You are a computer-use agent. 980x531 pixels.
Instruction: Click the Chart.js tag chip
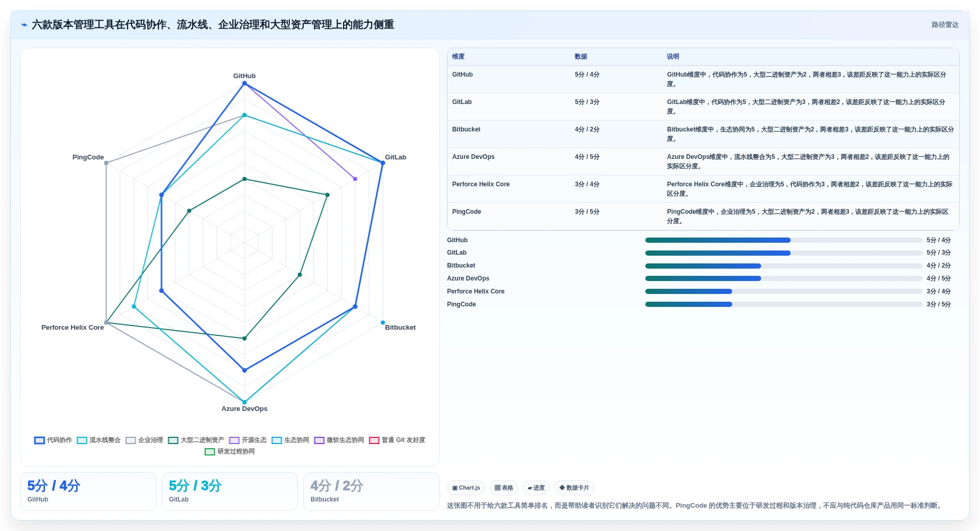point(466,488)
